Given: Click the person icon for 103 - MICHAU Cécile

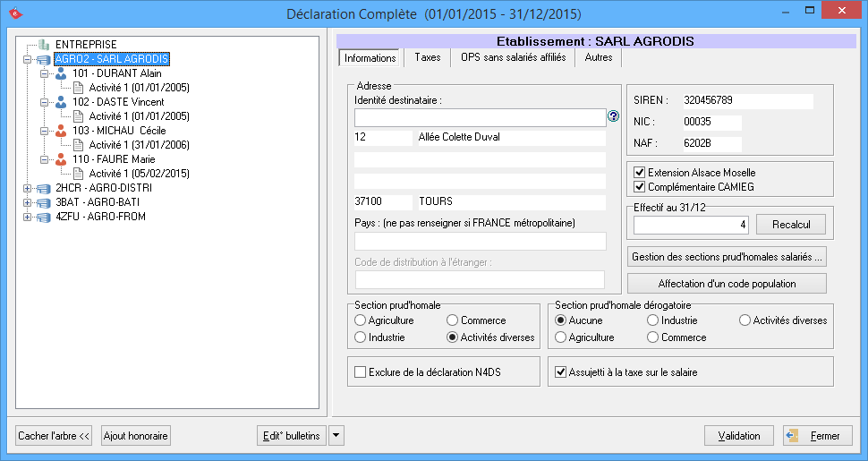Looking at the screenshot, I should pyautogui.click(x=61, y=131).
